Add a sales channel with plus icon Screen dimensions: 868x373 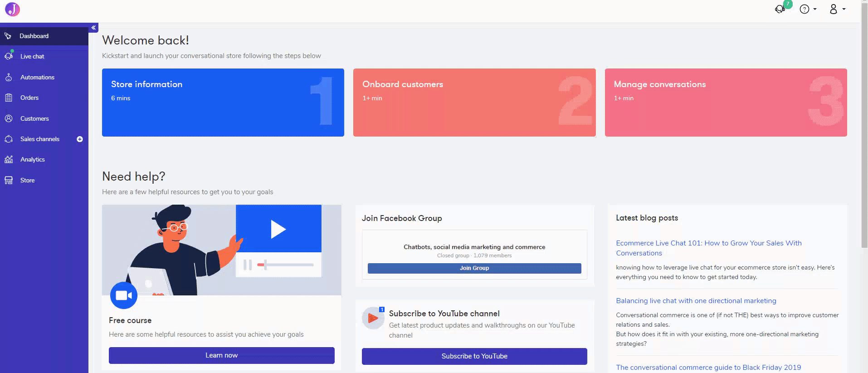coord(80,139)
